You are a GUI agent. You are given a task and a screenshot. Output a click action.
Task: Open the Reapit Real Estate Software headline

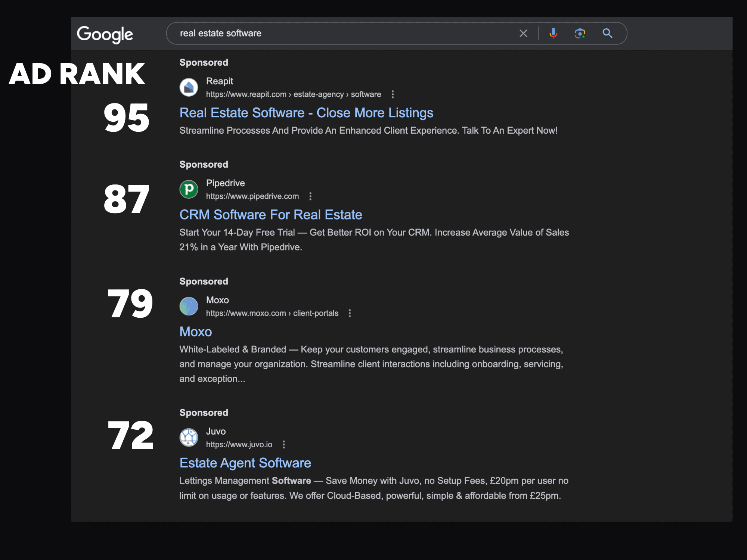pyautogui.click(x=306, y=112)
